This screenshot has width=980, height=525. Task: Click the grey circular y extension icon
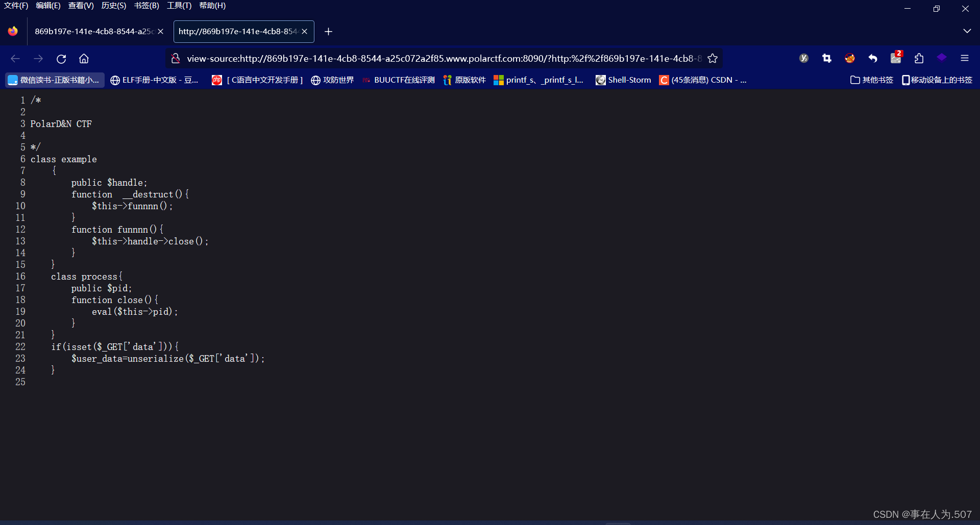point(804,58)
